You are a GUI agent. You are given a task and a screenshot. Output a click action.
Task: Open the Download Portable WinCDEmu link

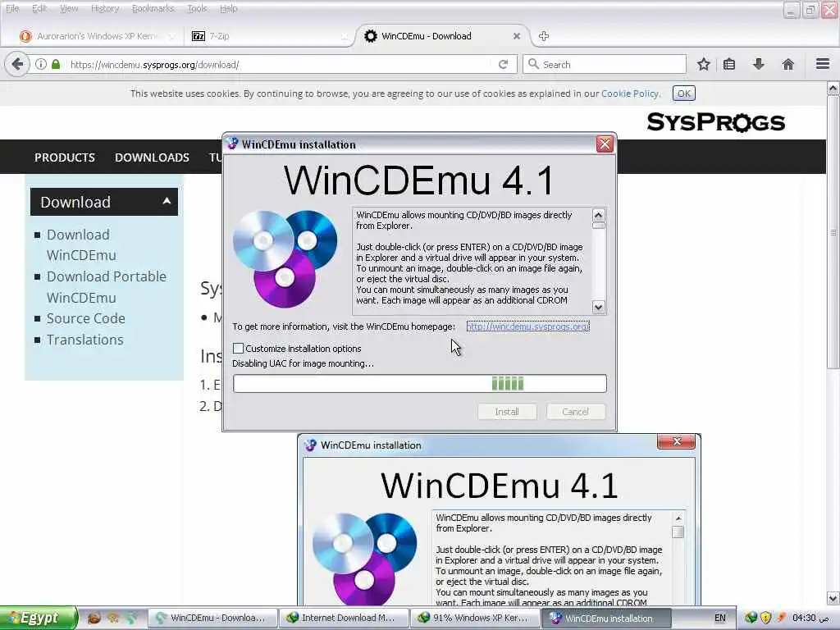[x=106, y=286]
